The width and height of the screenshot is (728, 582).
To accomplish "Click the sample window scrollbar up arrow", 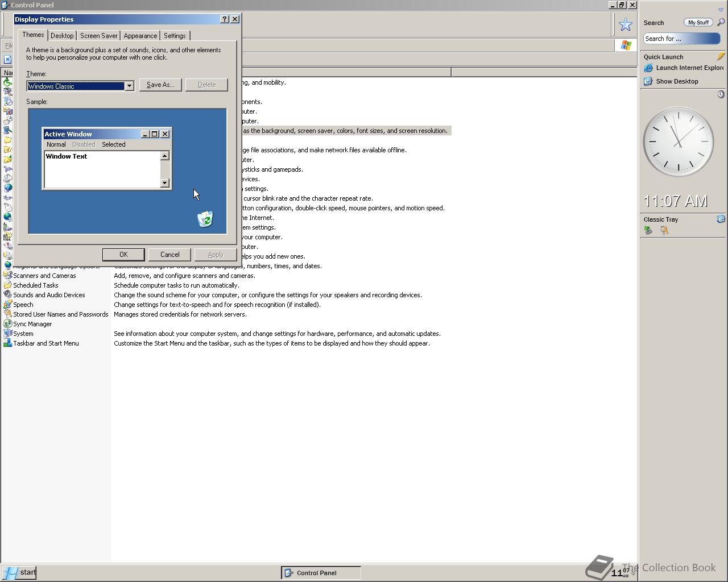I will point(165,156).
